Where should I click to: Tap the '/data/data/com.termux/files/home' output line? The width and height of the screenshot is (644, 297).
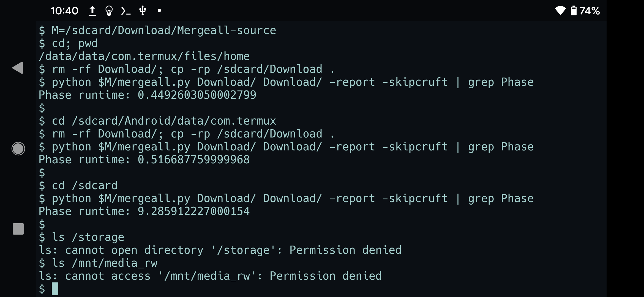(144, 56)
